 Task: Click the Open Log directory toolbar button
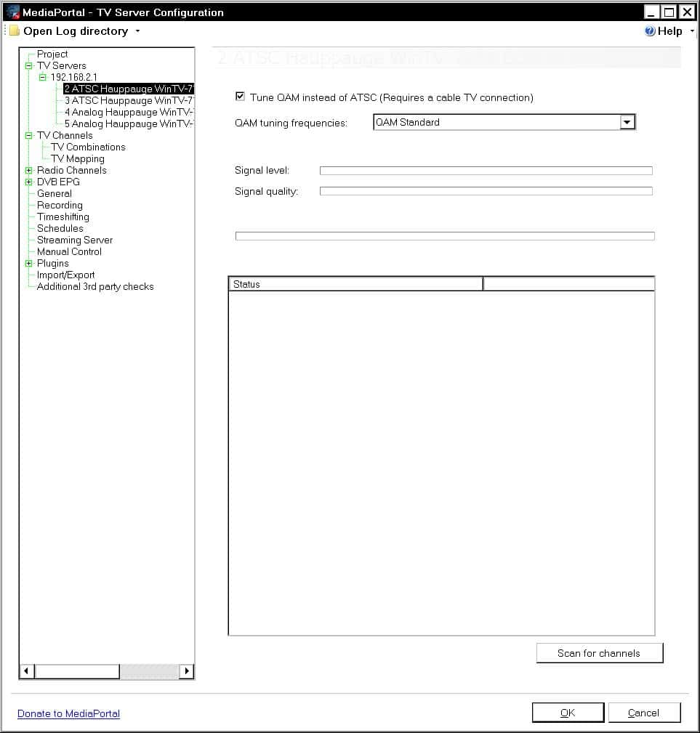click(x=75, y=31)
